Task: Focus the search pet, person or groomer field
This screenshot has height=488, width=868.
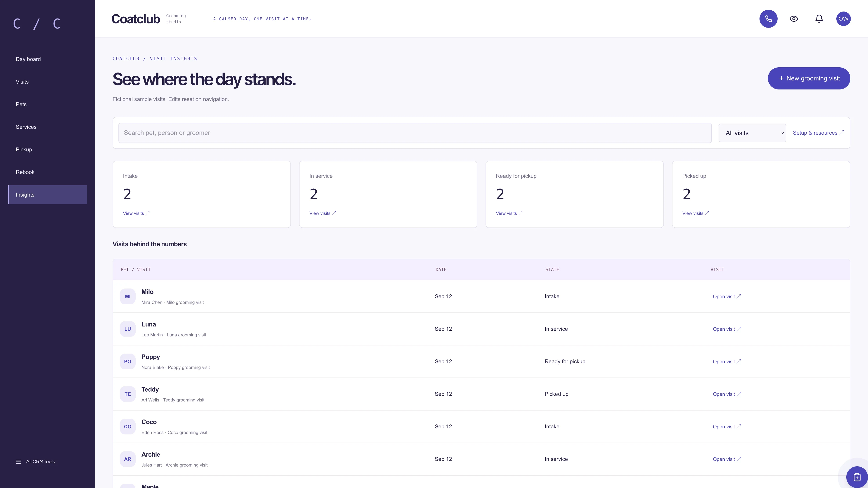Action: pyautogui.click(x=415, y=133)
